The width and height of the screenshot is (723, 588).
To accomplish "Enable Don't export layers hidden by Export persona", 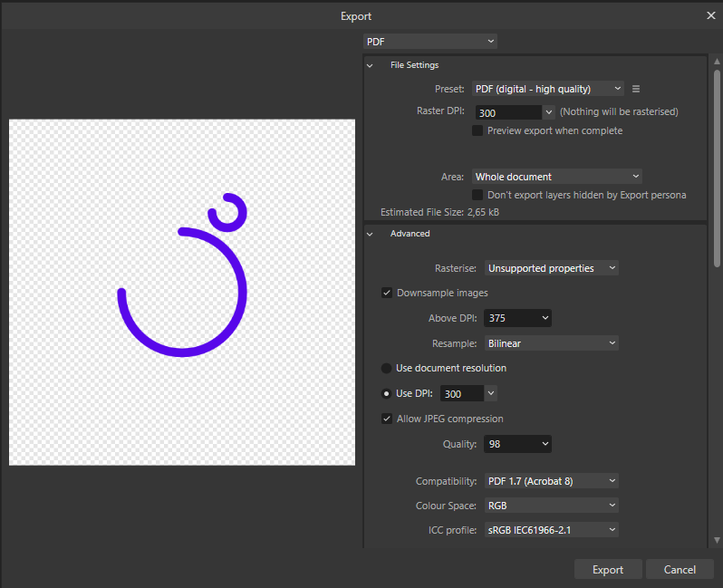I will pos(477,195).
